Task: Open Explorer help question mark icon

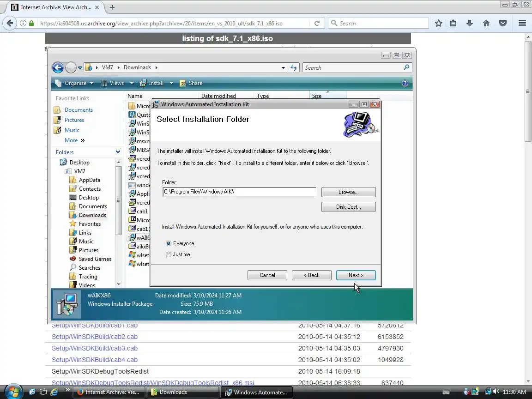Action: (x=405, y=83)
